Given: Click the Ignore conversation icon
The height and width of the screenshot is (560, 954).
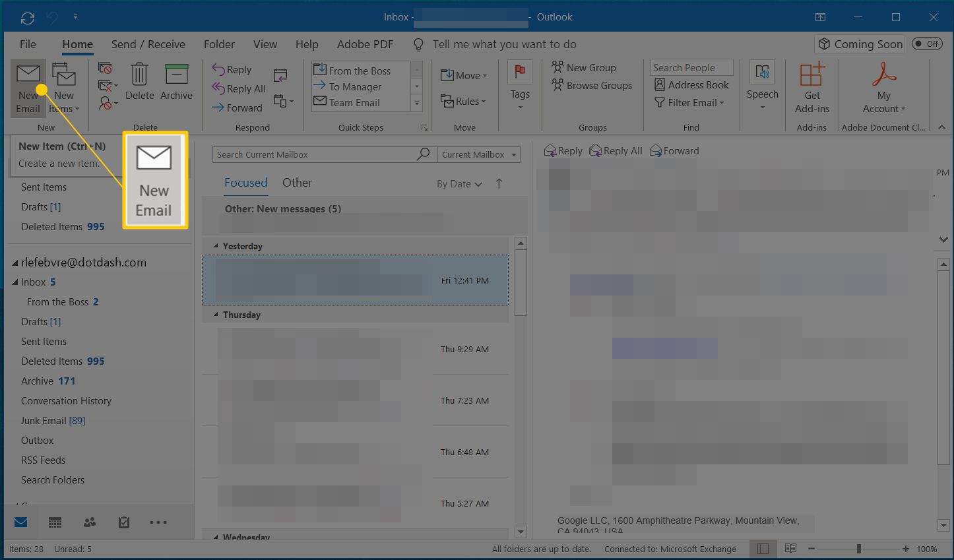Looking at the screenshot, I should [x=105, y=68].
